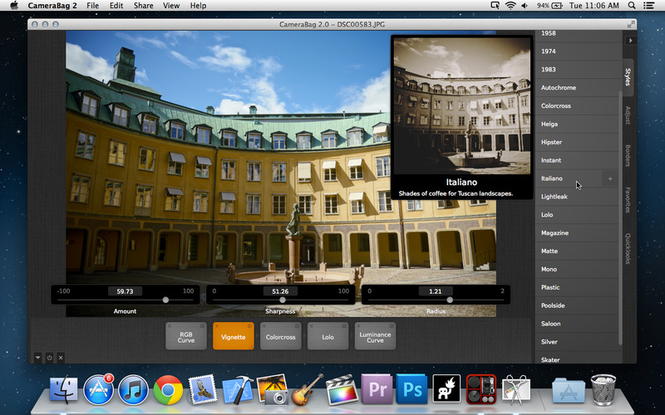665x415 pixels.
Task: Launch Google Chrome from the dock
Action: (168, 390)
